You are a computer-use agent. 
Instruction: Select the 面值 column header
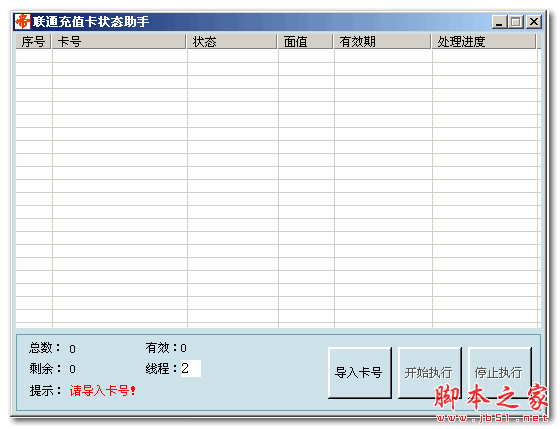(x=305, y=41)
